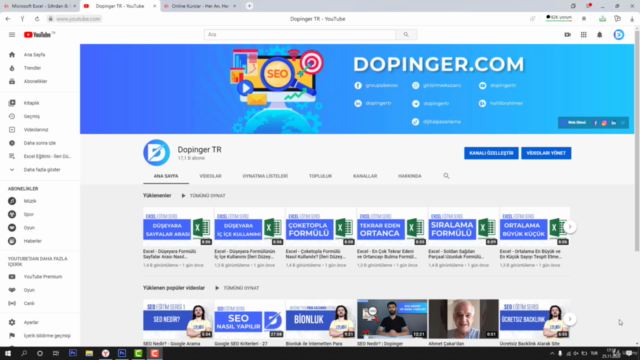Click the KANALI ÖZELLEŞTİR button
The image size is (640, 360).
tap(491, 153)
